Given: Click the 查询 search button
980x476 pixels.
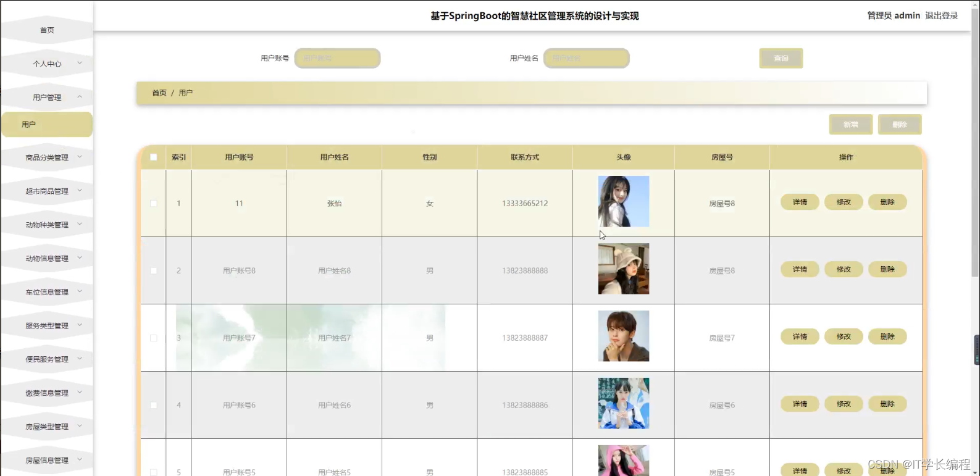Looking at the screenshot, I should (x=781, y=58).
